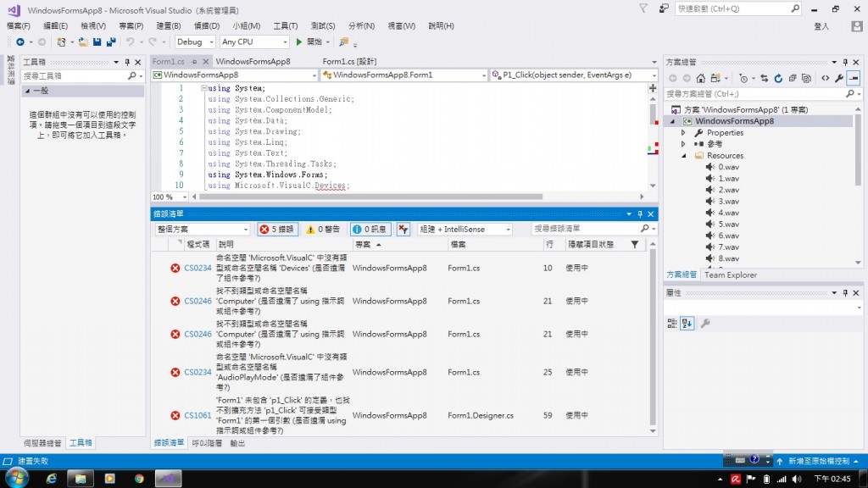Image resolution: width=868 pixels, height=488 pixels.
Task: Click the filter funnel in Error List header
Action: point(635,245)
